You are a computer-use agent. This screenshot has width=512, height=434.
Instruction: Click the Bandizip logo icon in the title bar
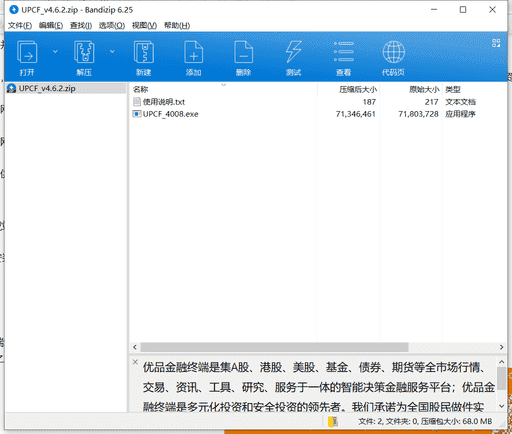pos(14,10)
